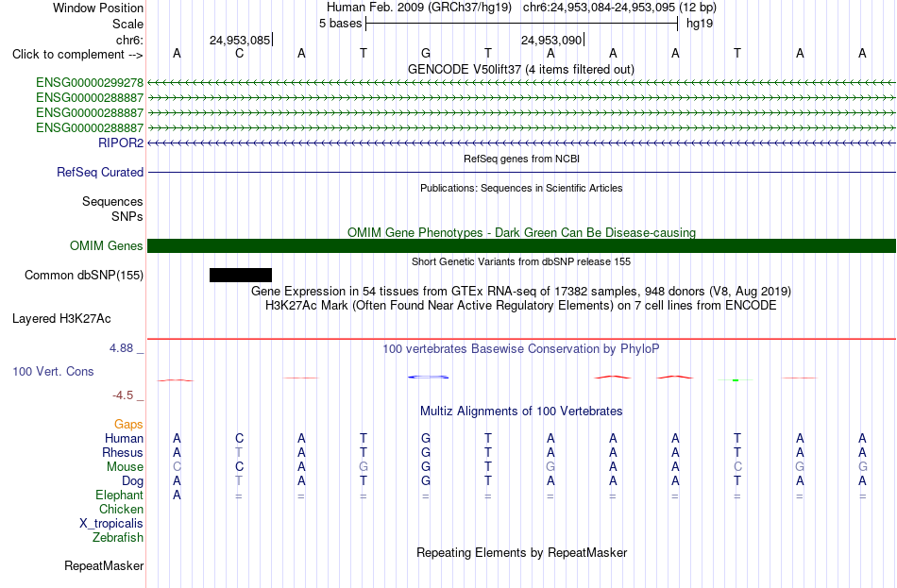Click the 'Click to complement -->' label
Viewport: 897px width, 588px height.
coord(77,55)
